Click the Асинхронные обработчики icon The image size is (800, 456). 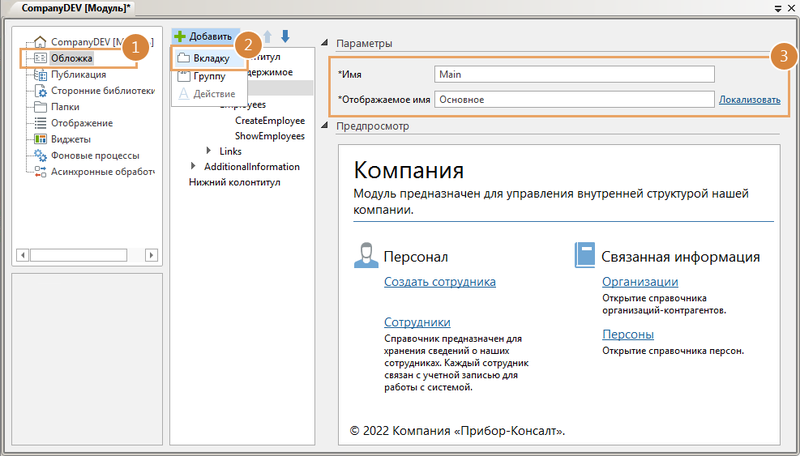[x=40, y=172]
